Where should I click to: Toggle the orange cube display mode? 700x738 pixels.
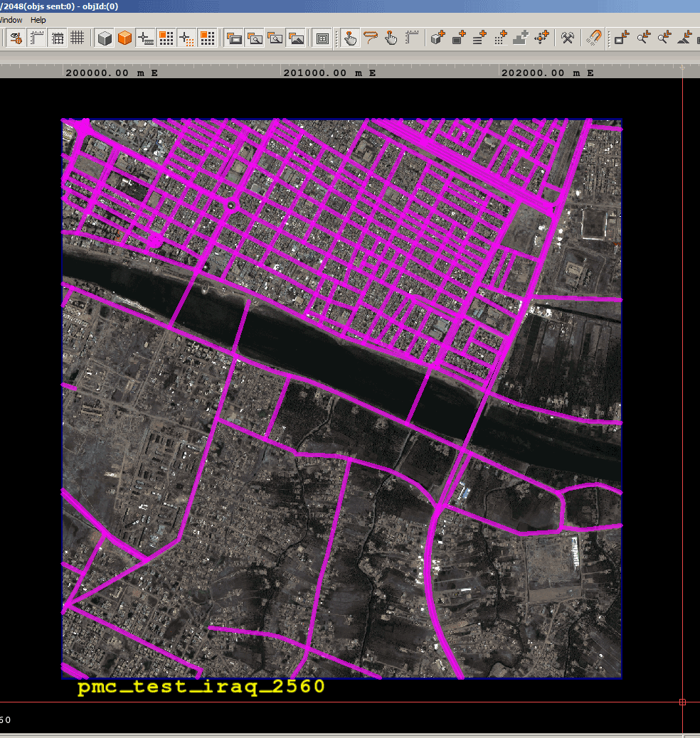124,38
